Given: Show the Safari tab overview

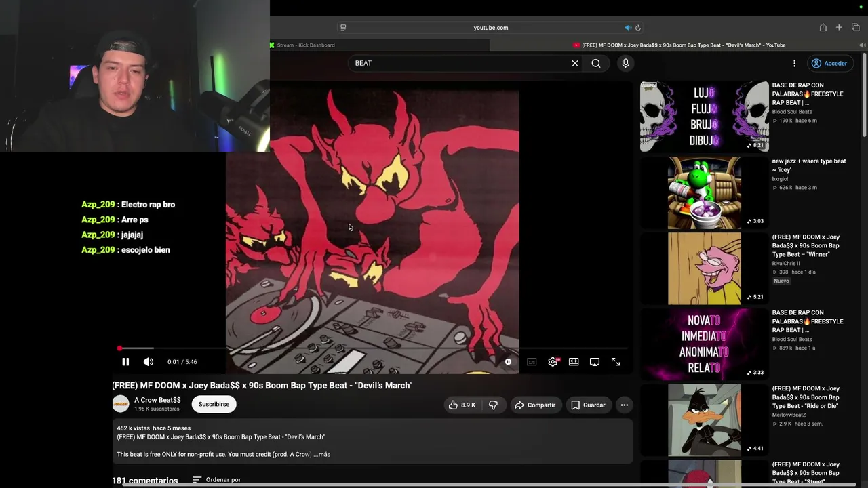Looking at the screenshot, I should (855, 27).
